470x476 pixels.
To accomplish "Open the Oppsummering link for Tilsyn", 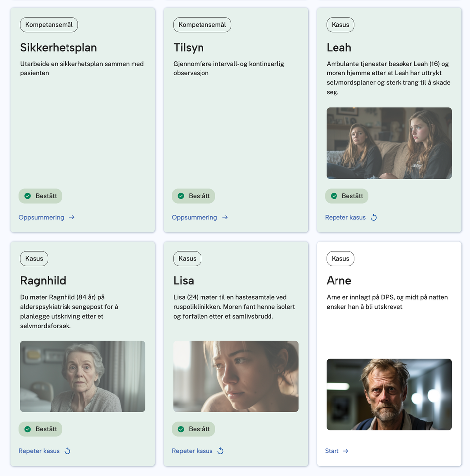I will pos(195,217).
